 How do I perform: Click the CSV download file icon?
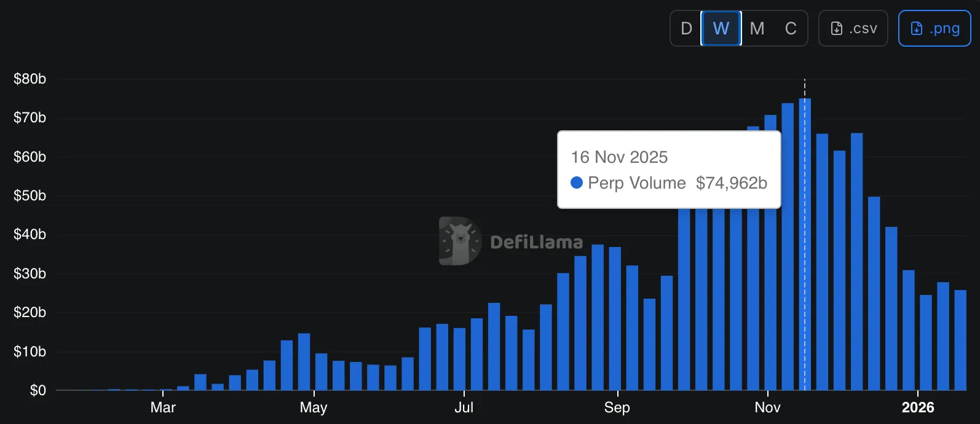837,28
